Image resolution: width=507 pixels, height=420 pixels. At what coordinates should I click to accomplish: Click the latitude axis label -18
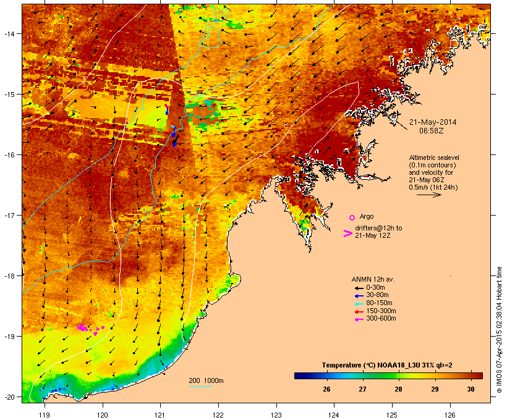pos(9,275)
